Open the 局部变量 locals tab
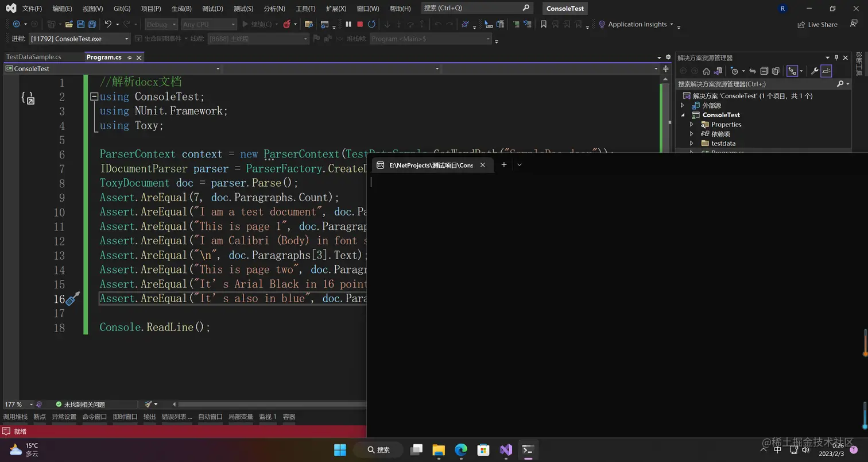 click(241, 417)
